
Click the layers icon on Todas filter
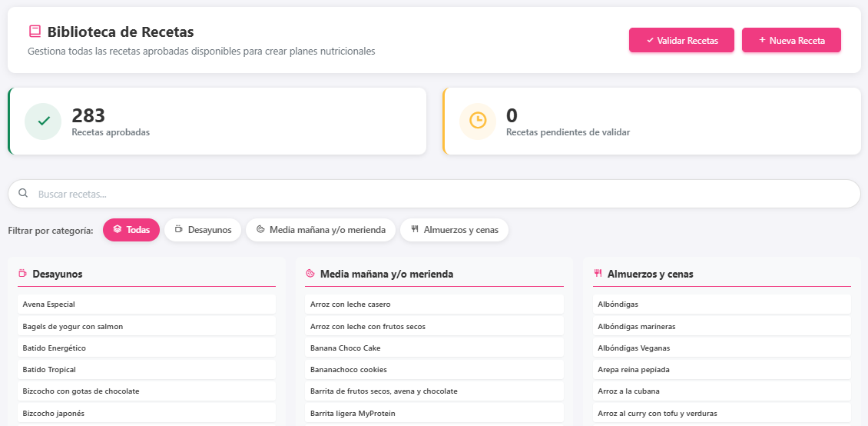pyautogui.click(x=118, y=229)
